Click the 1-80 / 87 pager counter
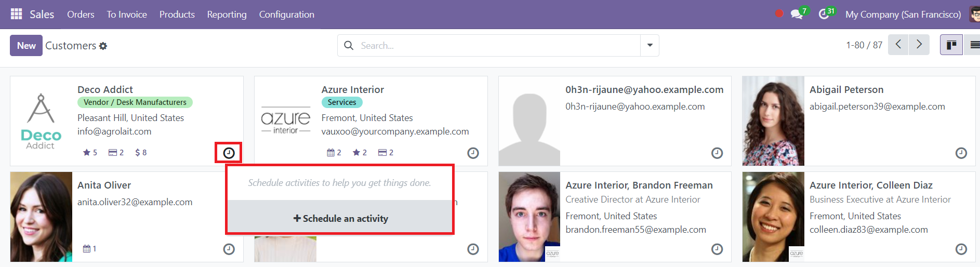This screenshot has width=980, height=267. click(x=864, y=45)
